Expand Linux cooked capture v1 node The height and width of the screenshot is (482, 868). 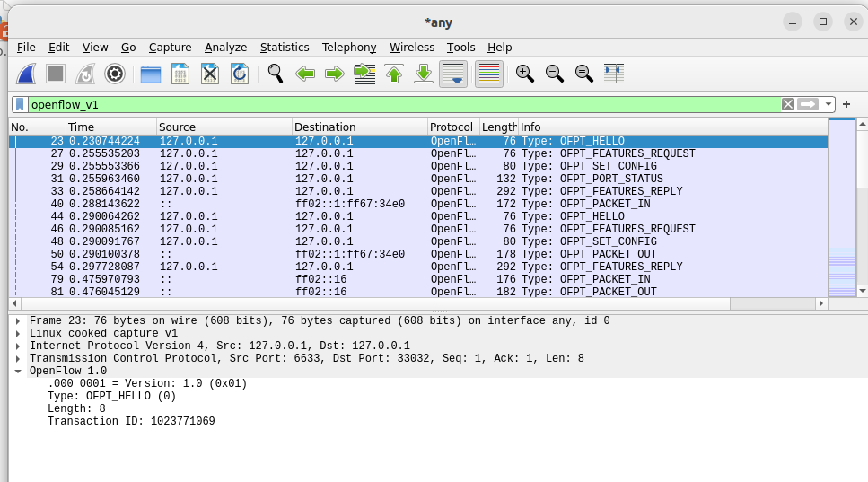point(18,334)
